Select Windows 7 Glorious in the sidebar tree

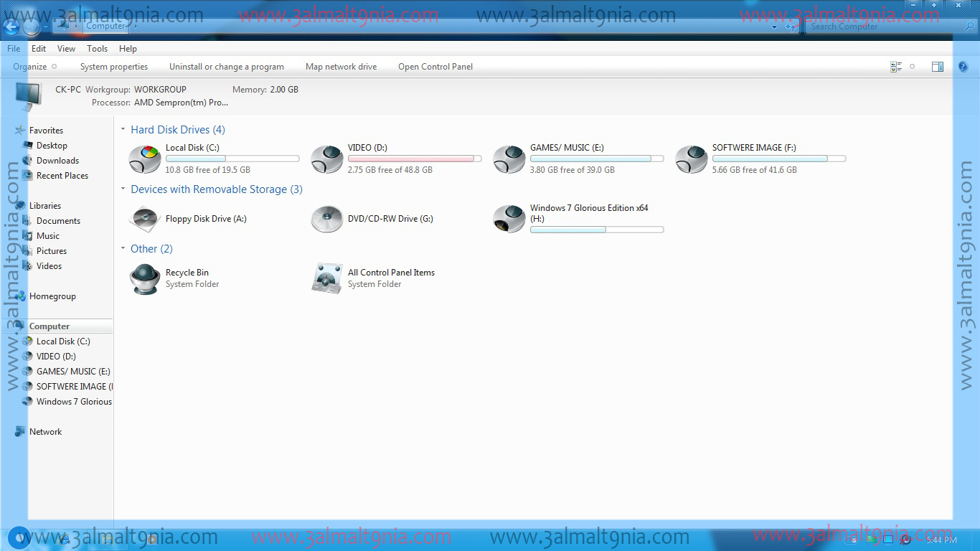point(75,402)
